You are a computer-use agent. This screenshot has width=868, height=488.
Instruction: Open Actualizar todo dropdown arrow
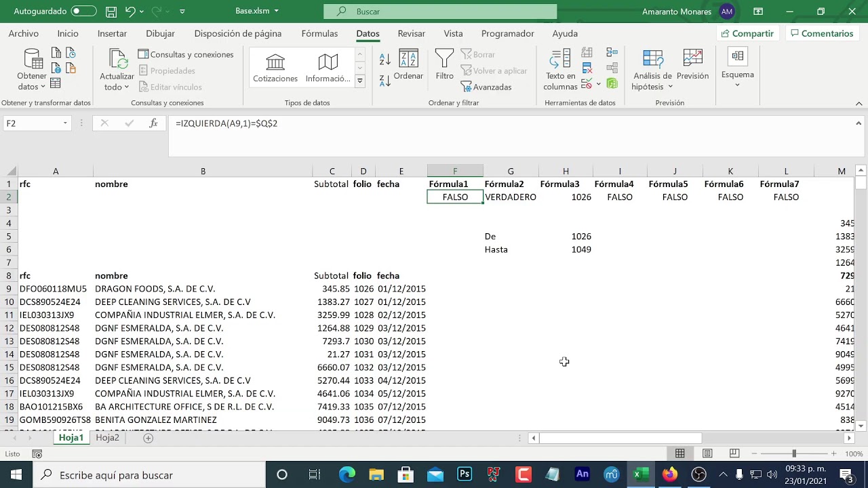(126, 87)
